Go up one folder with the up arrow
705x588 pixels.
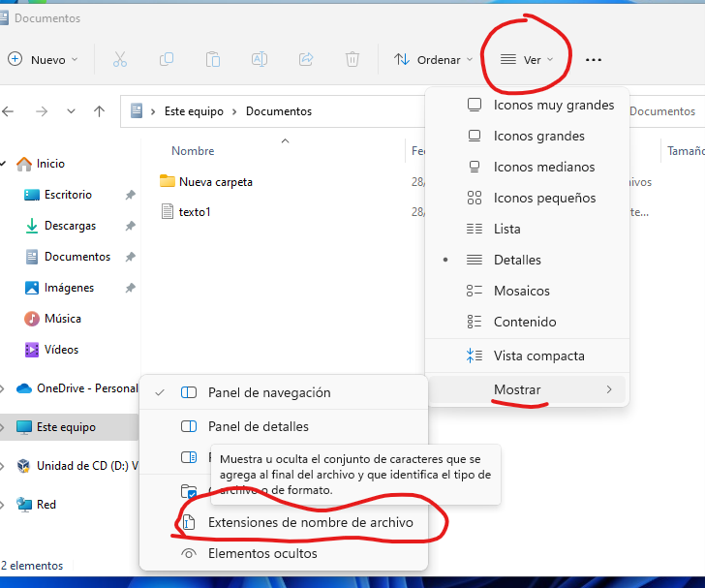coord(99,111)
